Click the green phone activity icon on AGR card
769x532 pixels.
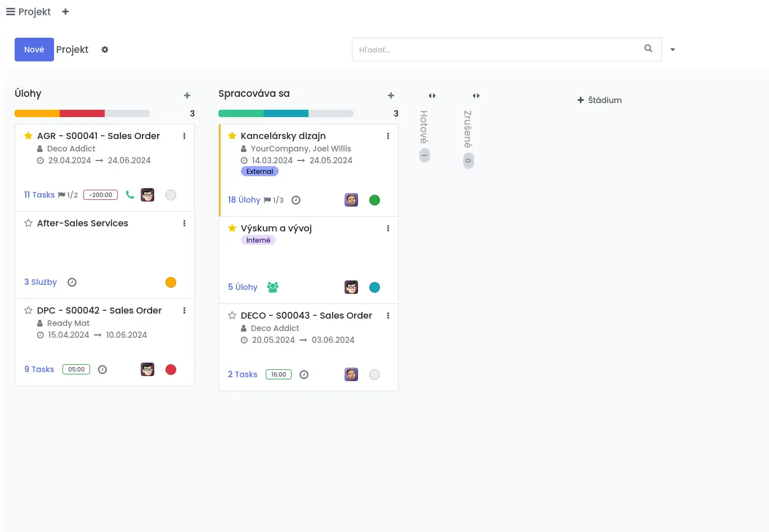pos(130,195)
